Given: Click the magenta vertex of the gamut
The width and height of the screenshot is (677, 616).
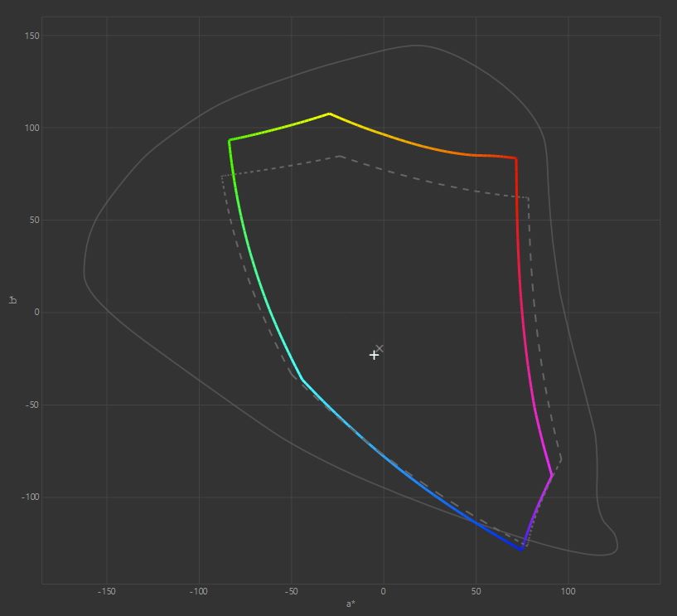Looking at the screenshot, I should pos(552,474).
